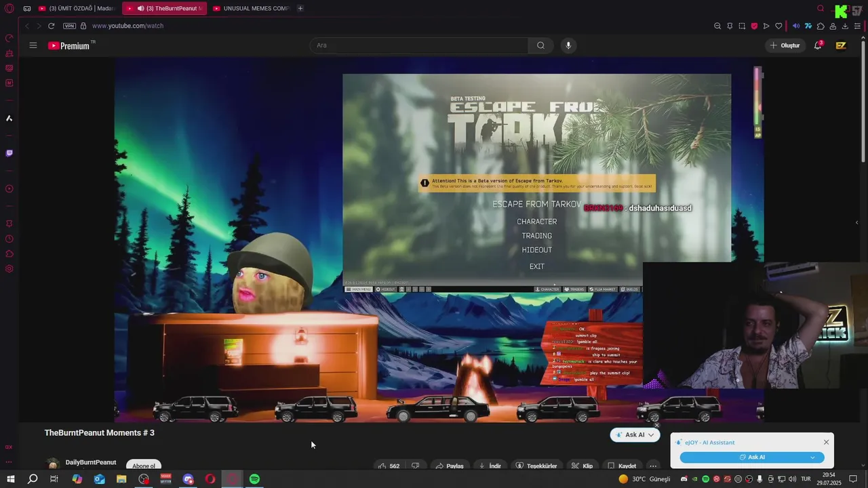Close the eJOY AI Assistant panel

(826, 443)
